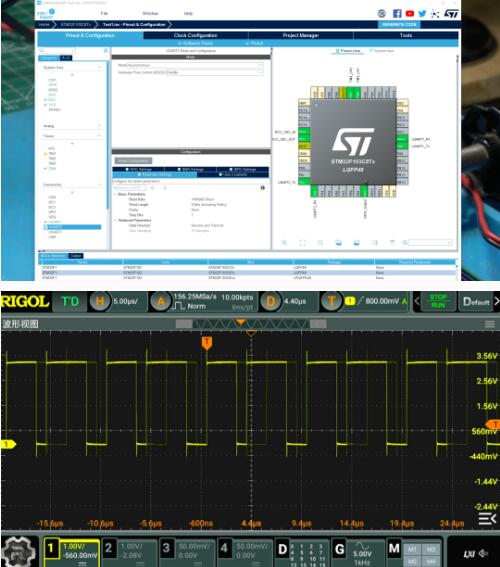Click the STM32F103C8Tx breadcrumb

tap(75, 24)
